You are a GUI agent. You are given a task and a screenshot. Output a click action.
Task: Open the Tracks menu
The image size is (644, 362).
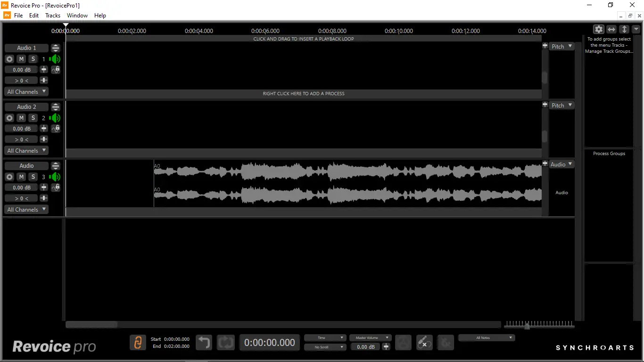pyautogui.click(x=52, y=15)
